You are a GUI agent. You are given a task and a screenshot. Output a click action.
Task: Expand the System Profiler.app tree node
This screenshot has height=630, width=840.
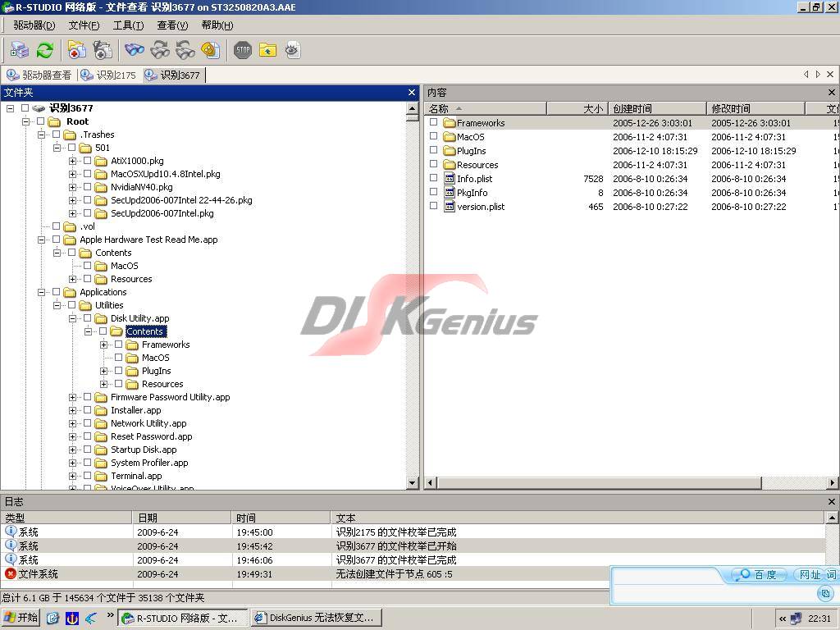point(72,463)
